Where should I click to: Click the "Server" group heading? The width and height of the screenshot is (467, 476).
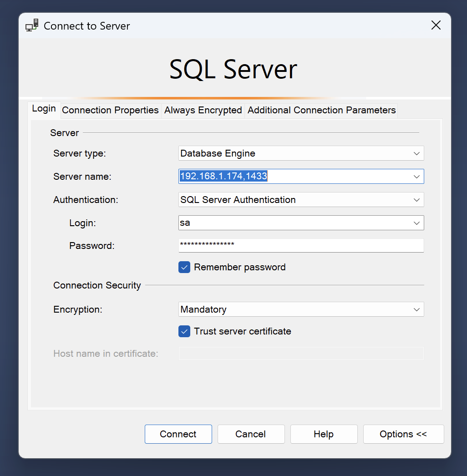pyautogui.click(x=64, y=133)
